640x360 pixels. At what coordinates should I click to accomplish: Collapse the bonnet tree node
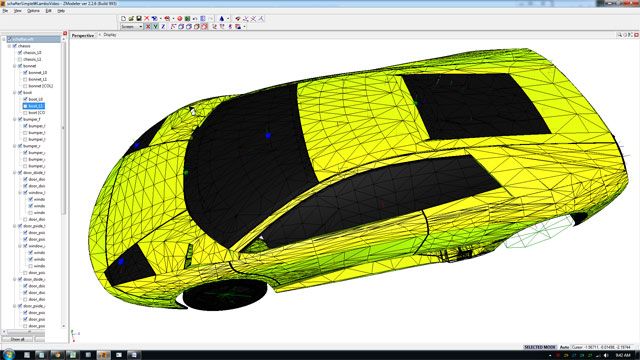pos(15,66)
